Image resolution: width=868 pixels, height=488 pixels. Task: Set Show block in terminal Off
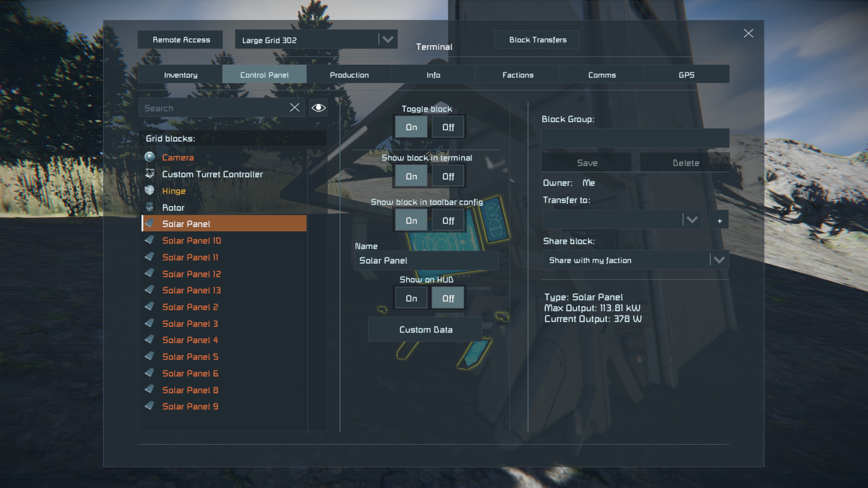tap(448, 176)
